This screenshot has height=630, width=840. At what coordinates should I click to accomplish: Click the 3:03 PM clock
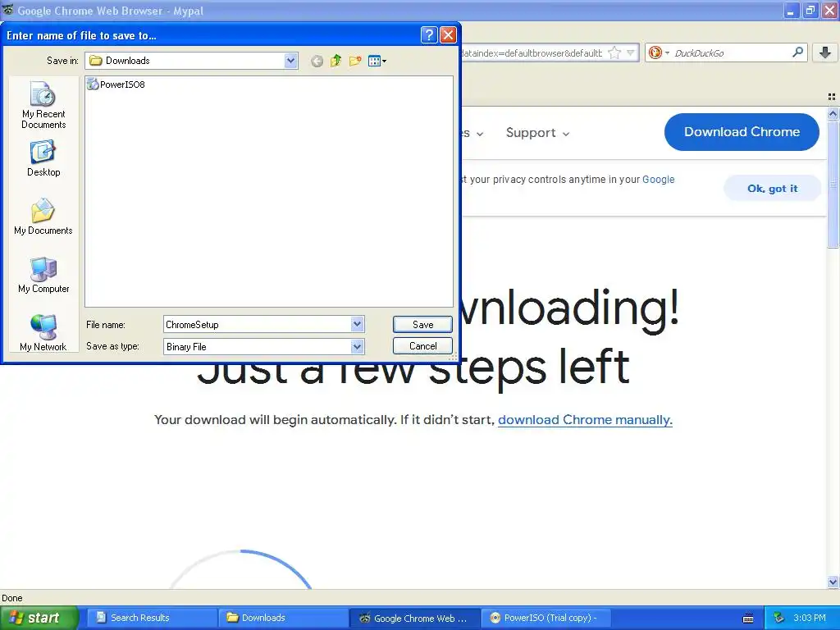tap(810, 618)
